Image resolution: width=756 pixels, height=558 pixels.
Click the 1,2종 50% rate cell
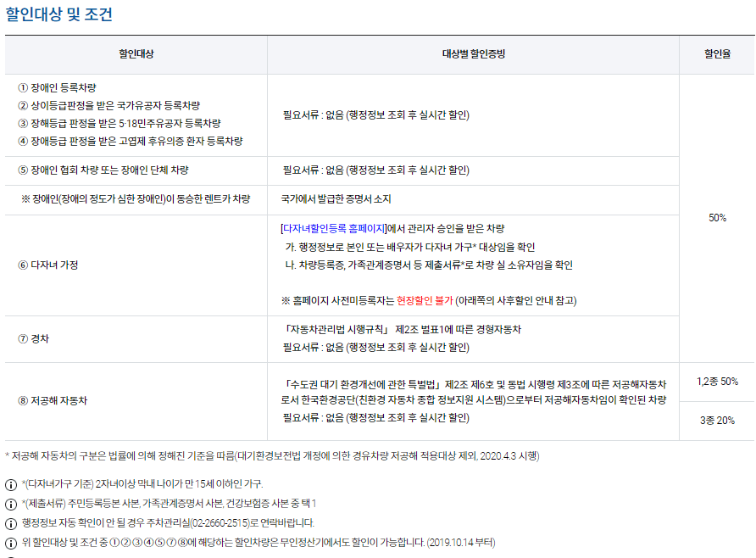pyautogui.click(x=717, y=382)
